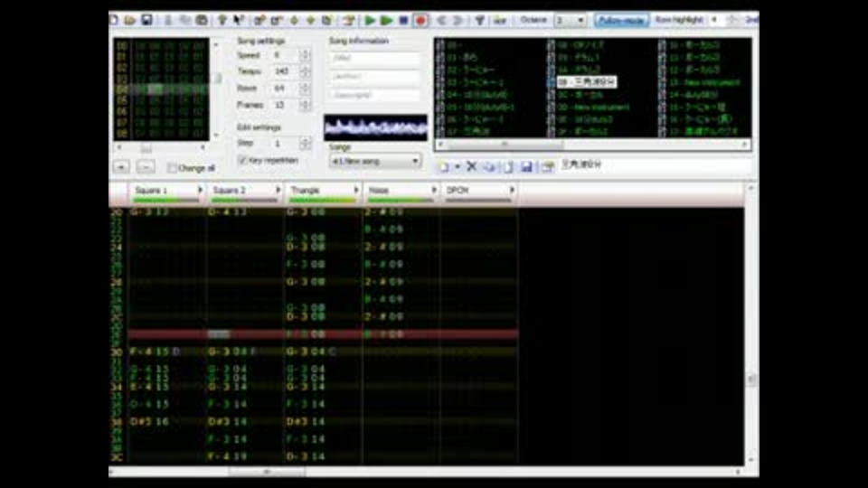The height and width of the screenshot is (488, 868).
Task: Click the frame editor plus button
Action: click(x=121, y=167)
